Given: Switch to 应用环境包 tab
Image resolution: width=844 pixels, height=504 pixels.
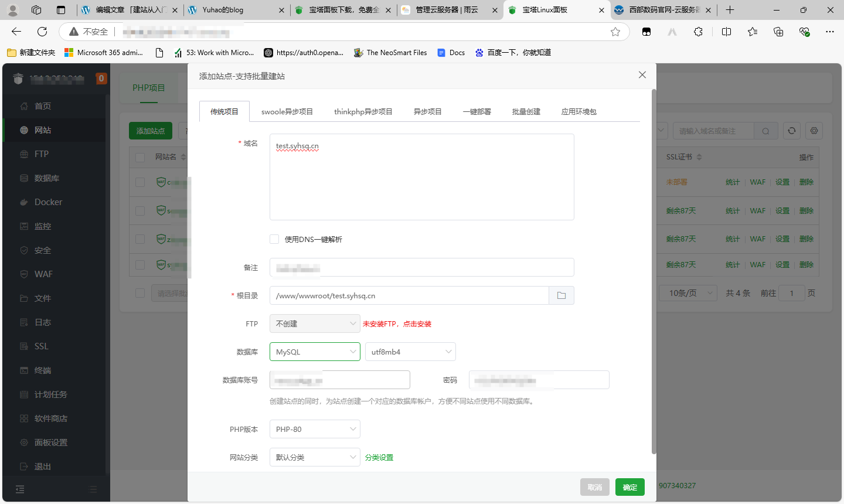Looking at the screenshot, I should point(579,111).
